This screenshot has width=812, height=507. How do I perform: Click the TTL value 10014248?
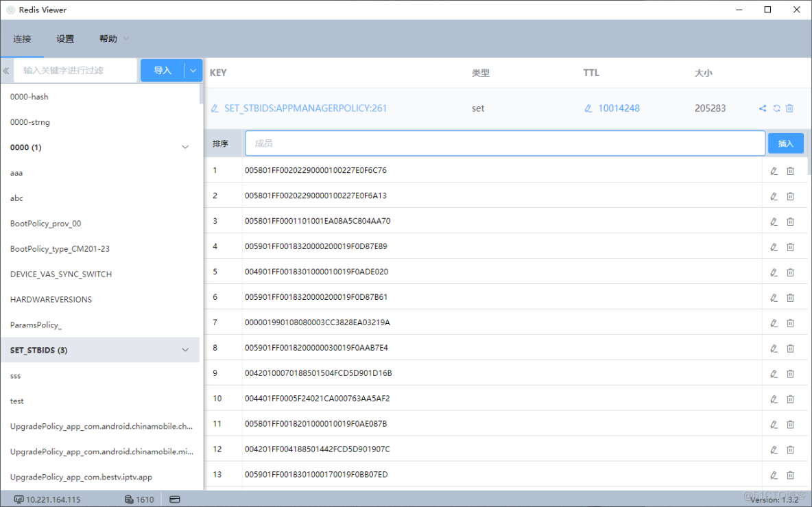(619, 108)
